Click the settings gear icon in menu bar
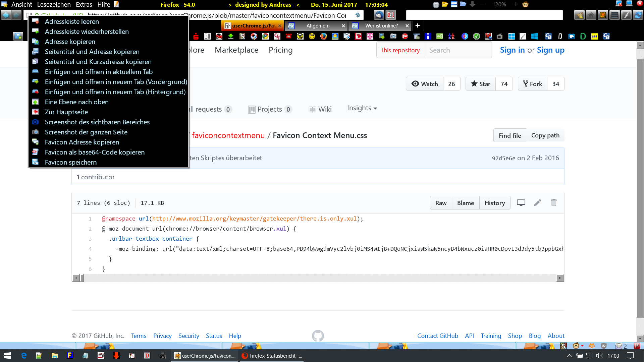Image resolution: width=644 pixels, height=362 pixels. point(436,4)
